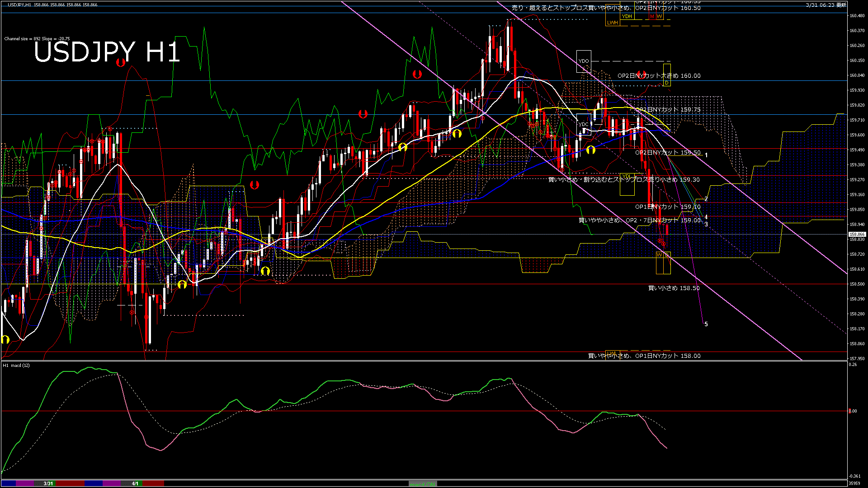The height and width of the screenshot is (488, 868).
Task: Toggle the macd ON button
Action: [423, 483]
